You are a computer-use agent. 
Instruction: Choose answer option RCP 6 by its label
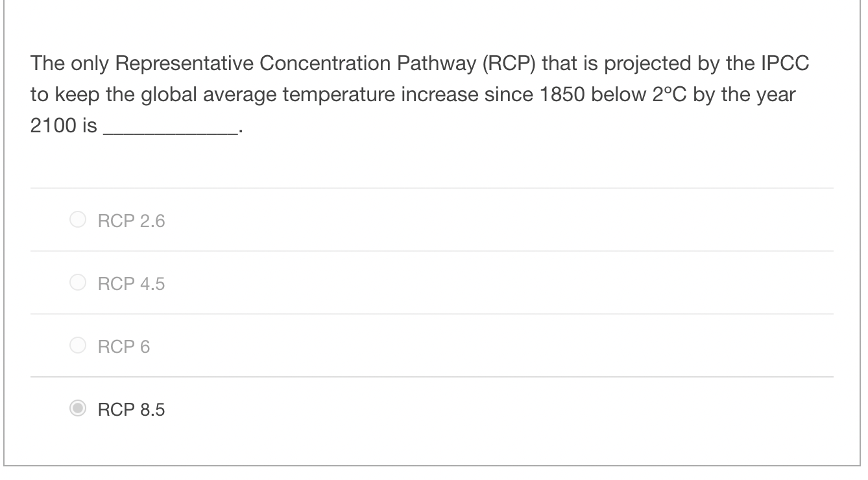coord(123,346)
